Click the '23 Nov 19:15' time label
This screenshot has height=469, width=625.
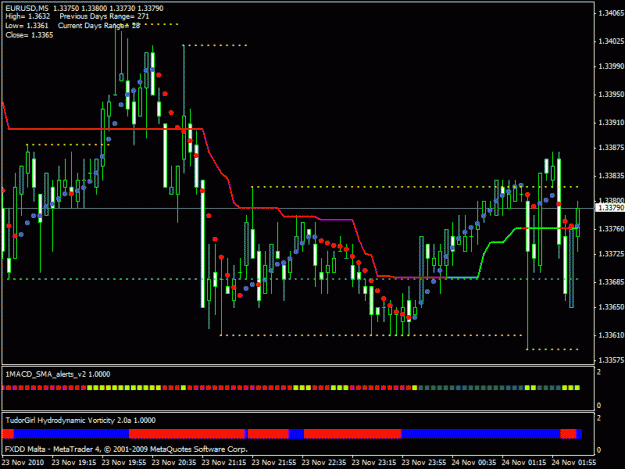[74, 463]
